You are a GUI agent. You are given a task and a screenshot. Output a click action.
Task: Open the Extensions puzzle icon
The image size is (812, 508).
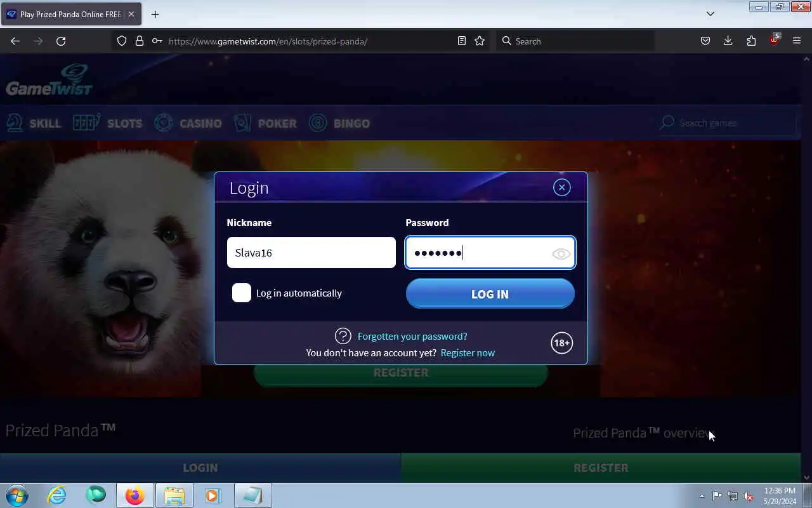tap(751, 41)
